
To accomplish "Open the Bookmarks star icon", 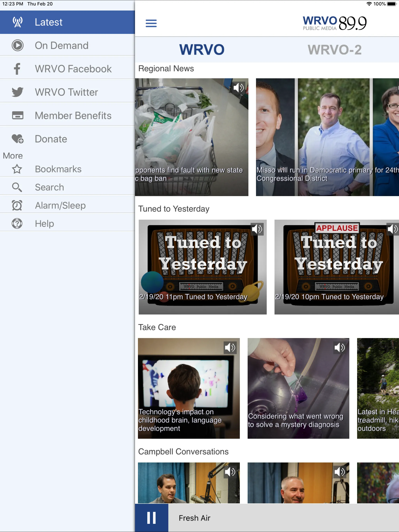I will pyautogui.click(x=17, y=169).
